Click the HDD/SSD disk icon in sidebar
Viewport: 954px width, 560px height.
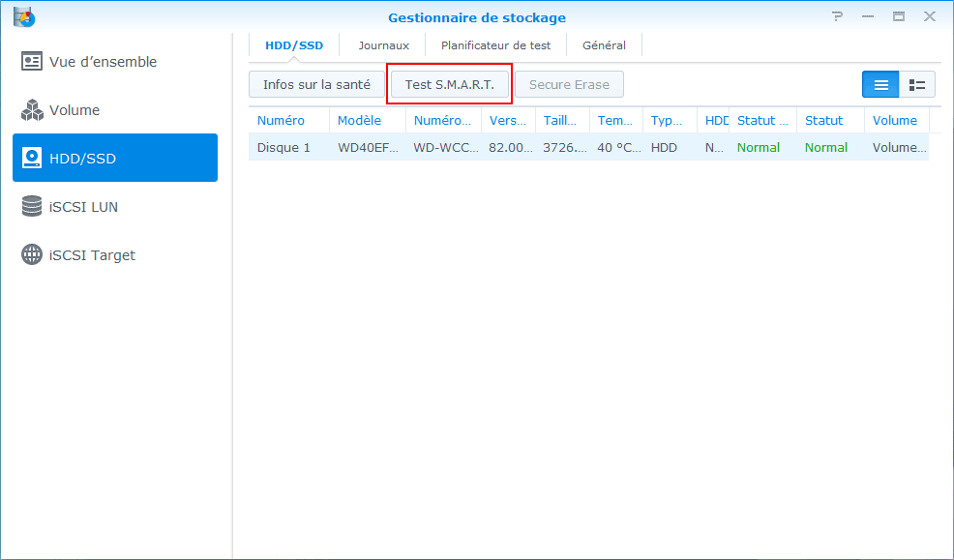click(x=32, y=159)
